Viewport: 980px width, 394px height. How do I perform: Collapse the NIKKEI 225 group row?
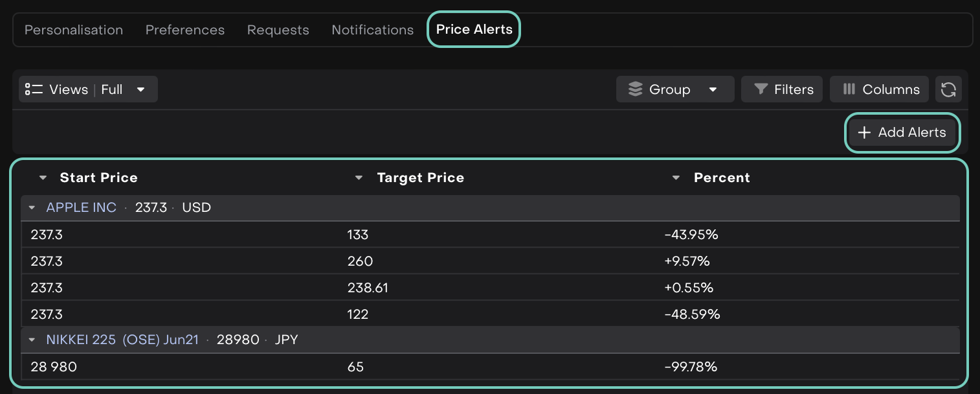(32, 340)
